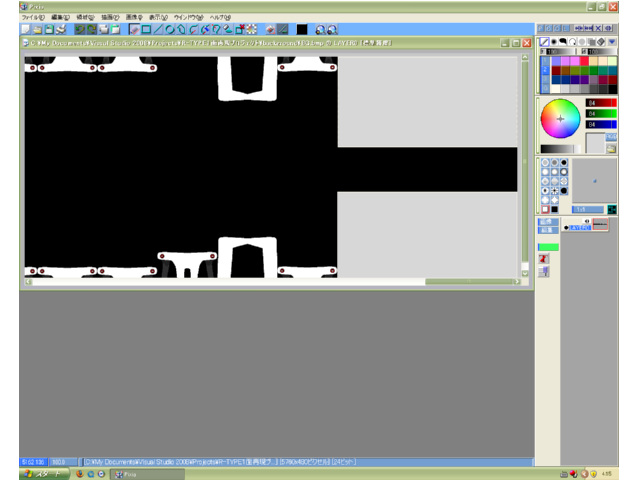Viewport: 640px width, 480px height.
Task: Select the straight line tool
Action: (x=158, y=29)
